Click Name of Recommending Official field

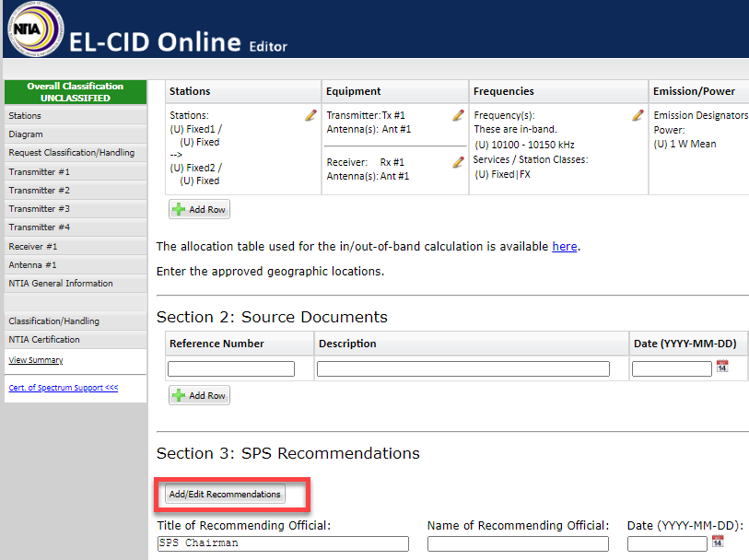(518, 543)
